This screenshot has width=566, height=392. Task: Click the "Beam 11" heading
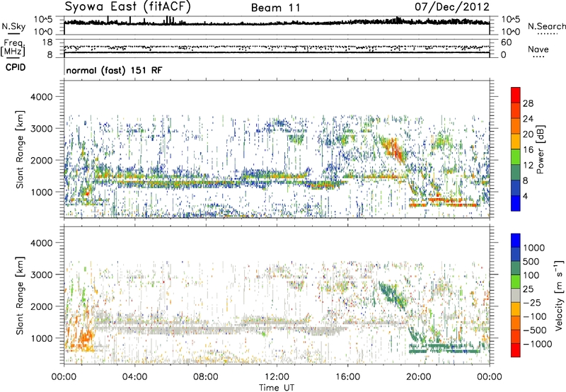tap(276, 8)
